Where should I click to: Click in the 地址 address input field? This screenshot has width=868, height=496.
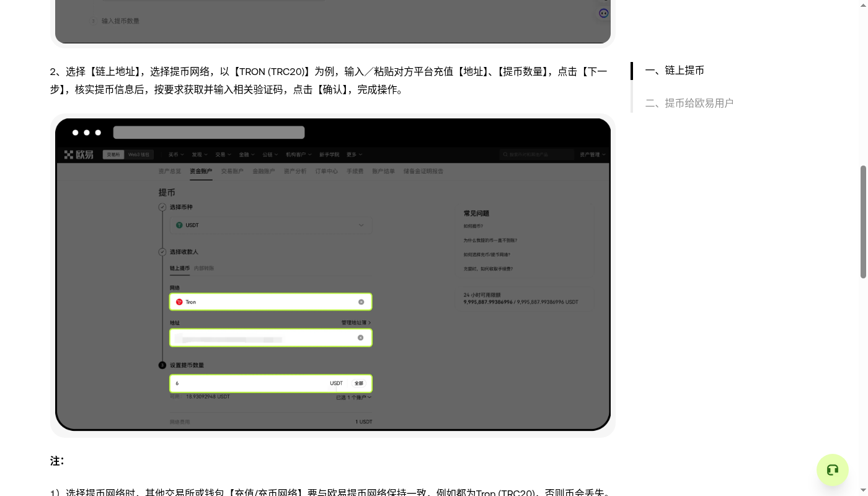[x=271, y=338]
